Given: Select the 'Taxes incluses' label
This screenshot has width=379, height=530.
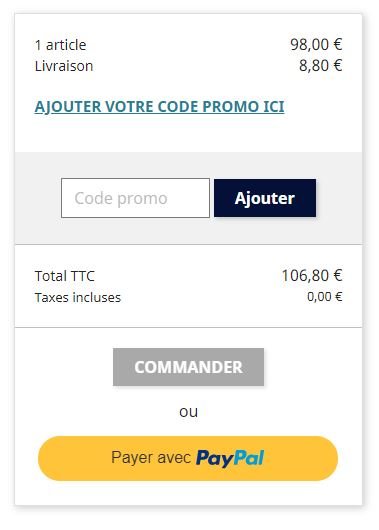Looking at the screenshot, I should 78,297.
